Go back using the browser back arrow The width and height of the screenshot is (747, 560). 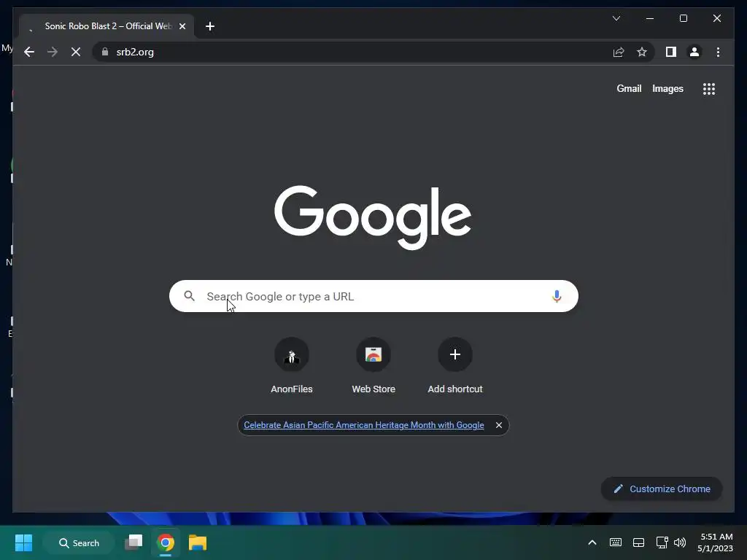coord(29,52)
